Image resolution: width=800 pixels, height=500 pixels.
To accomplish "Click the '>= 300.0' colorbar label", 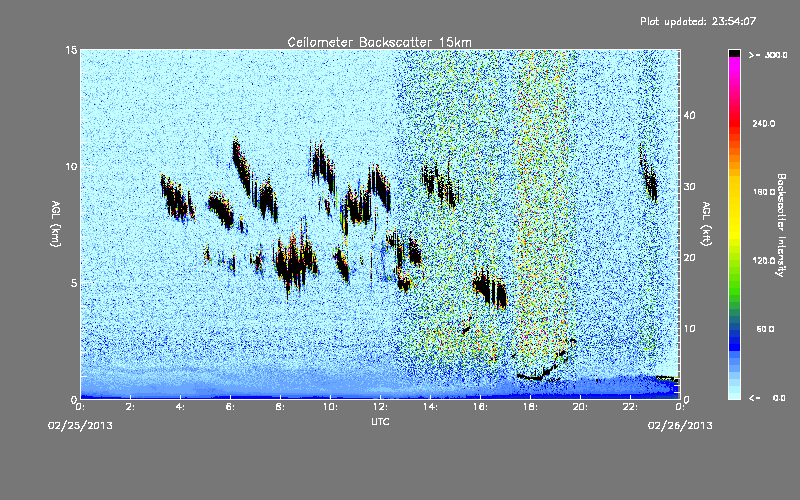I will click(x=768, y=55).
